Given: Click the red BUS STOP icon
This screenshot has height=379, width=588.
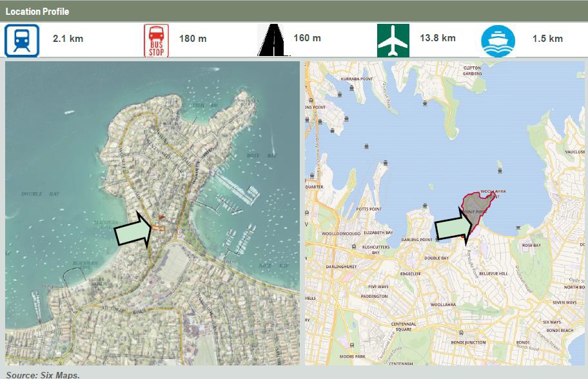Looking at the screenshot, I should pyautogui.click(x=157, y=41).
